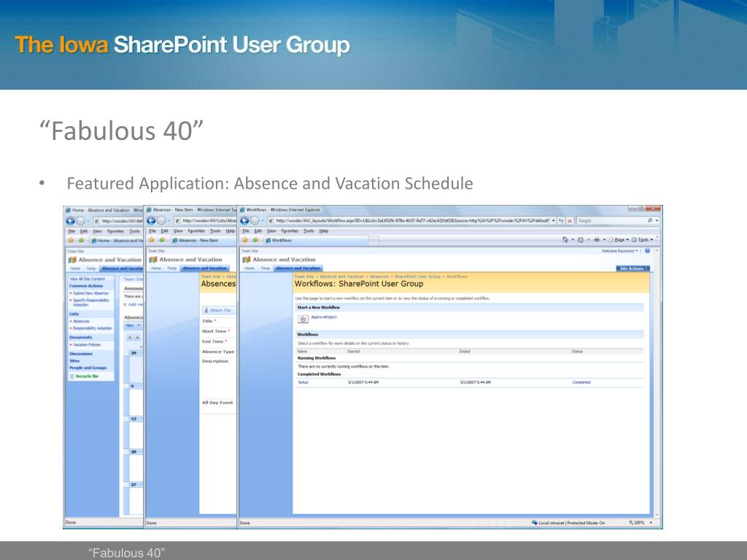Viewport: 747px width, 560px height.
Task: Open the Site Actions menu
Action: coord(633,268)
